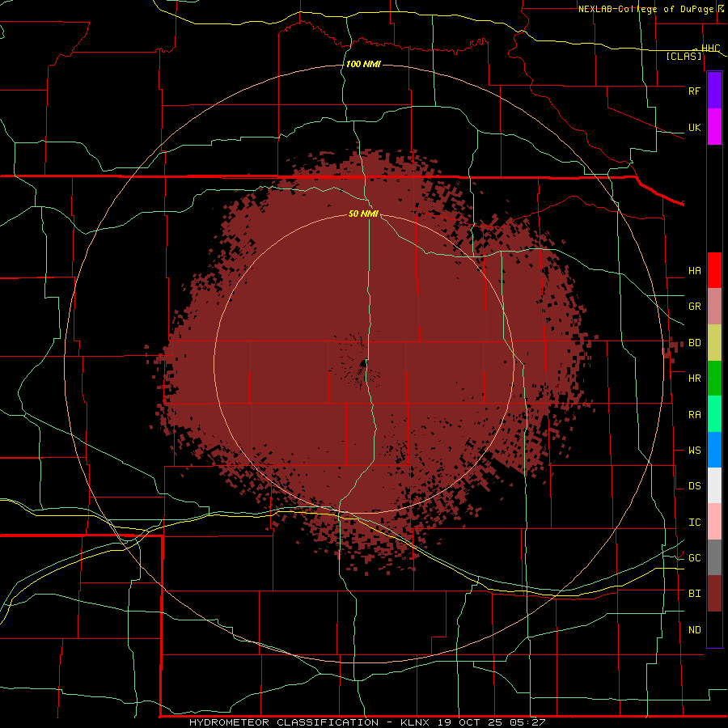Click the GC legend label
The height and width of the screenshot is (728, 728).
point(694,558)
